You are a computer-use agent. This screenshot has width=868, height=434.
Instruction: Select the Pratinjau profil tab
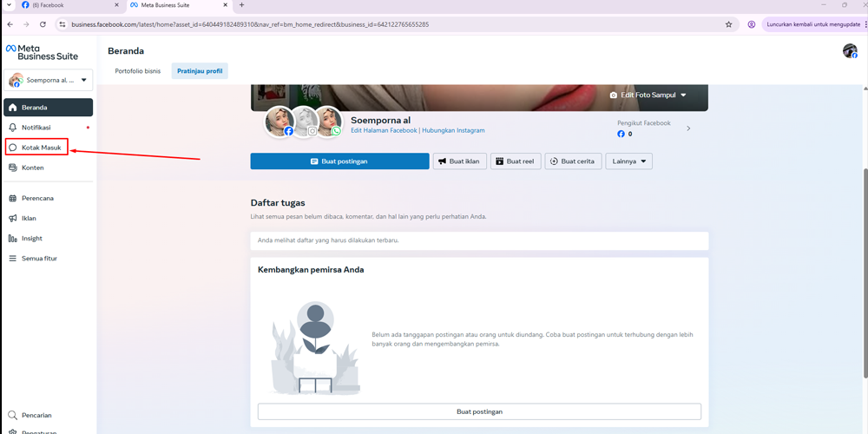click(200, 71)
